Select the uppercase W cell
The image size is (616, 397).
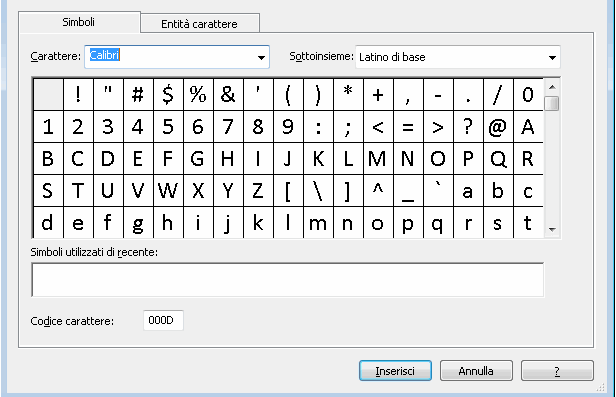168,191
